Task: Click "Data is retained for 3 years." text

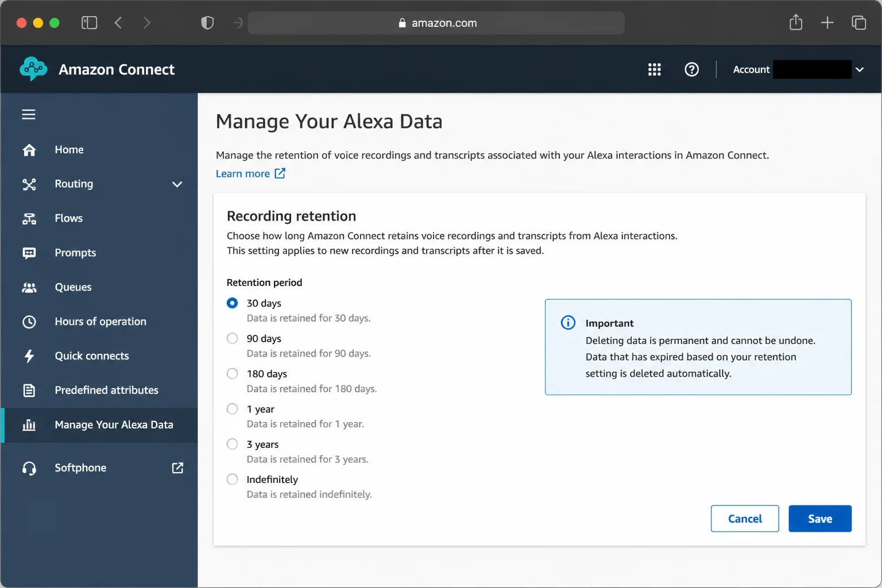Action: 308,459
